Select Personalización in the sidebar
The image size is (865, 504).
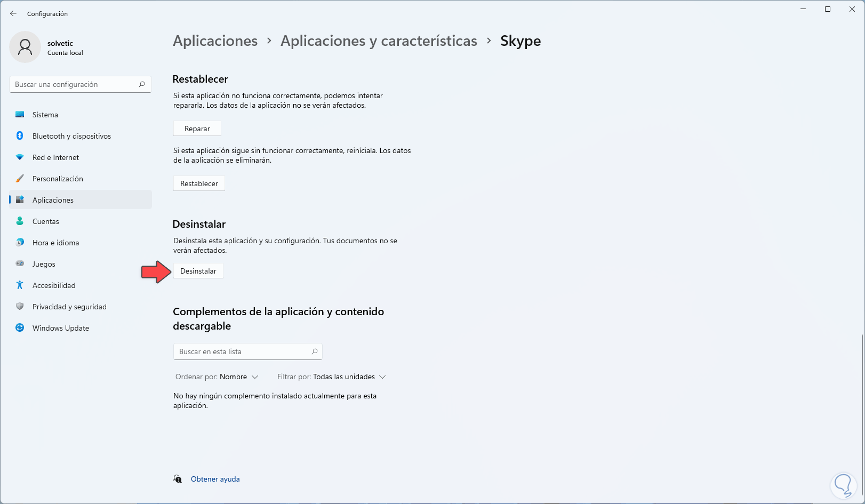[x=81, y=179]
